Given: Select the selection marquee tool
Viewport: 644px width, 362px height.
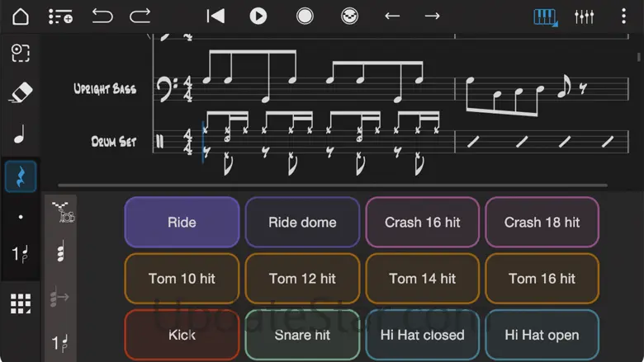Looking at the screenshot, I should [x=21, y=53].
